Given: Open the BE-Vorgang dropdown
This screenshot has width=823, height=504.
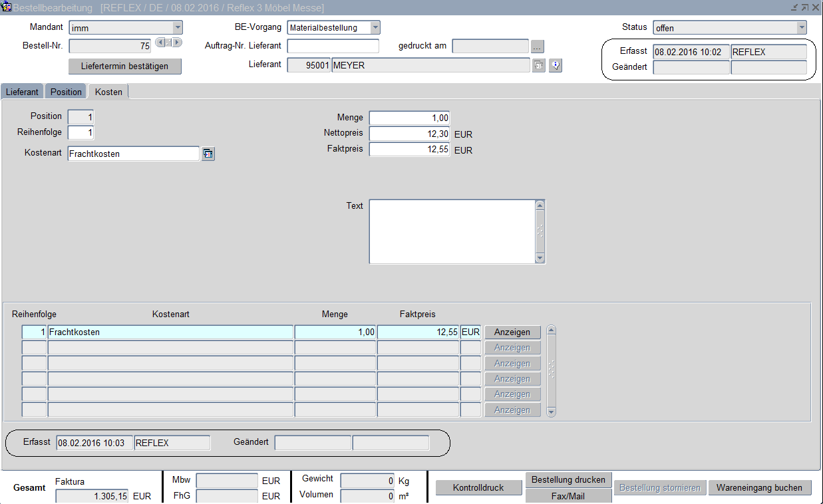Looking at the screenshot, I should [375, 28].
